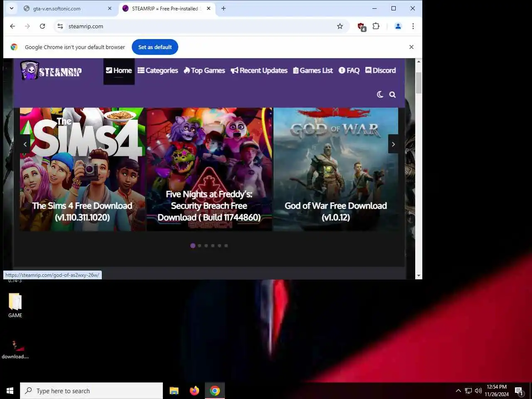Open God of War Free Download card

[x=336, y=170]
